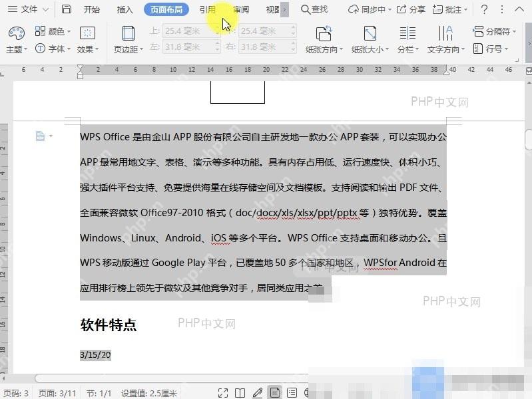Open the 引用 tab
This screenshot has width=532, height=399.
tap(207, 9)
